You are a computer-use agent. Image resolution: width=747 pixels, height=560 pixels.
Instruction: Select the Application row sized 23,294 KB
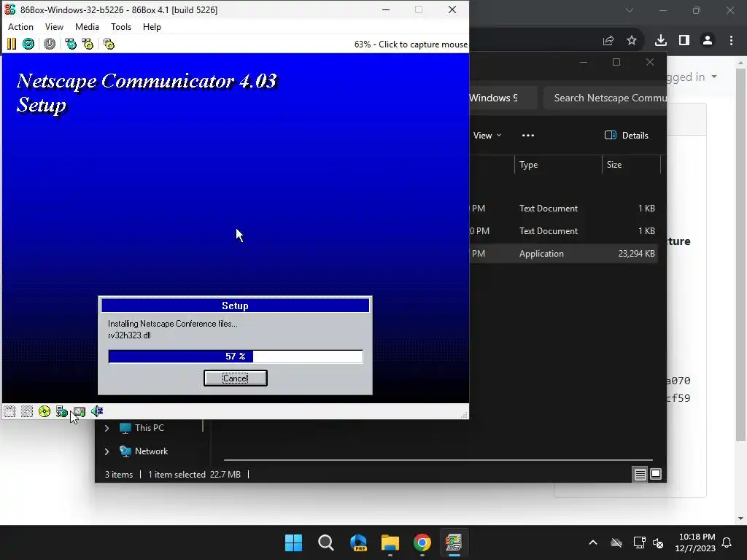click(x=564, y=254)
